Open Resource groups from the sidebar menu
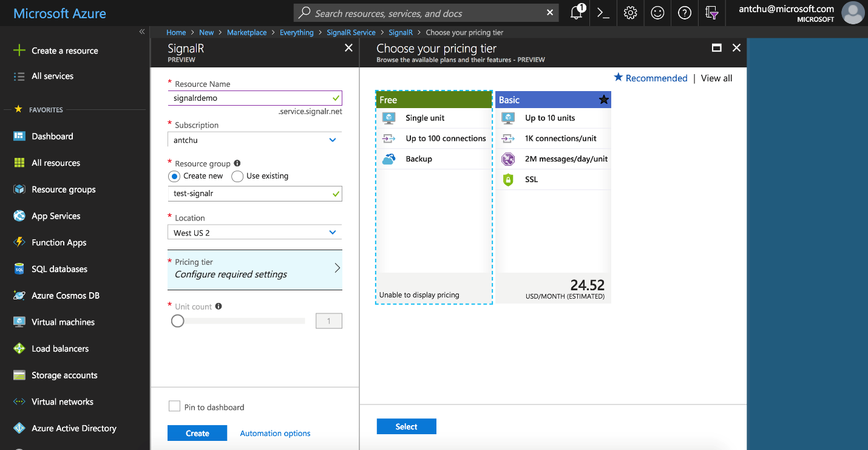This screenshot has width=868, height=450. (64, 189)
